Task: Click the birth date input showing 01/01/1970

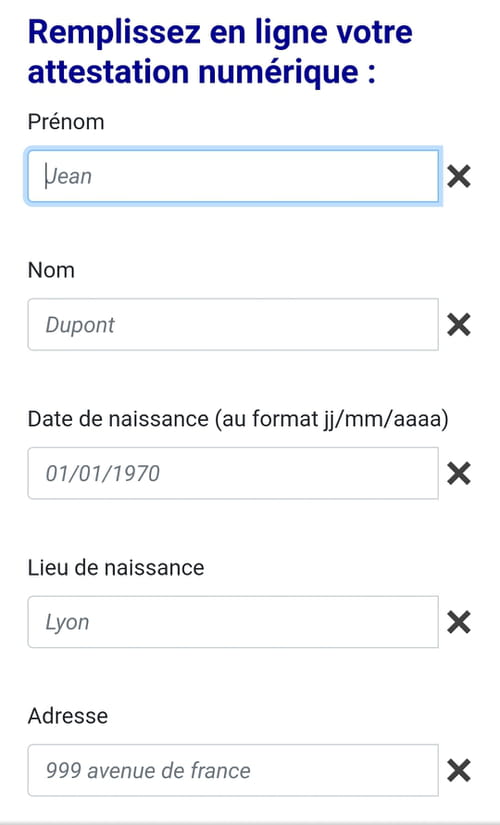Action: (x=233, y=474)
